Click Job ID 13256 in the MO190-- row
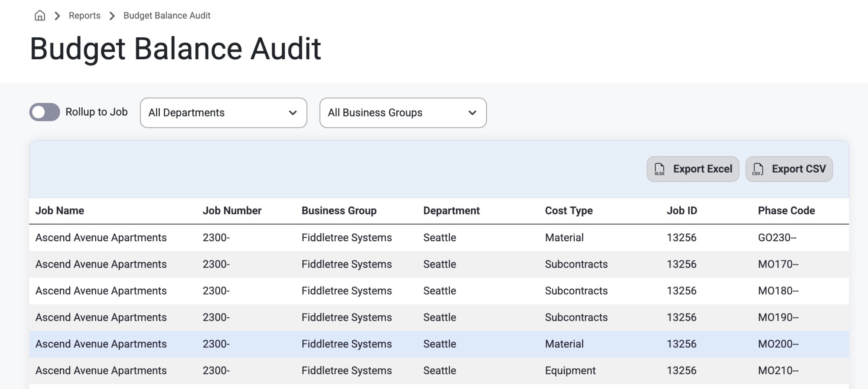The image size is (868, 389). coord(682,317)
